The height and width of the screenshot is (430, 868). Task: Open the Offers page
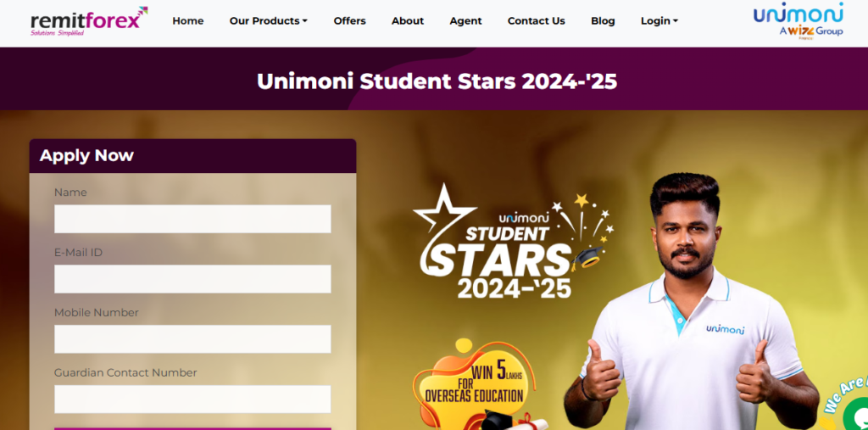(349, 21)
